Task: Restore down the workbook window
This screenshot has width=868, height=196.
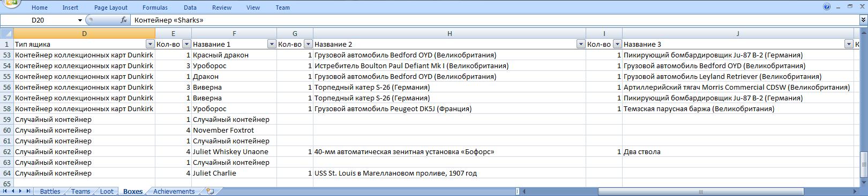Action: (x=850, y=6)
